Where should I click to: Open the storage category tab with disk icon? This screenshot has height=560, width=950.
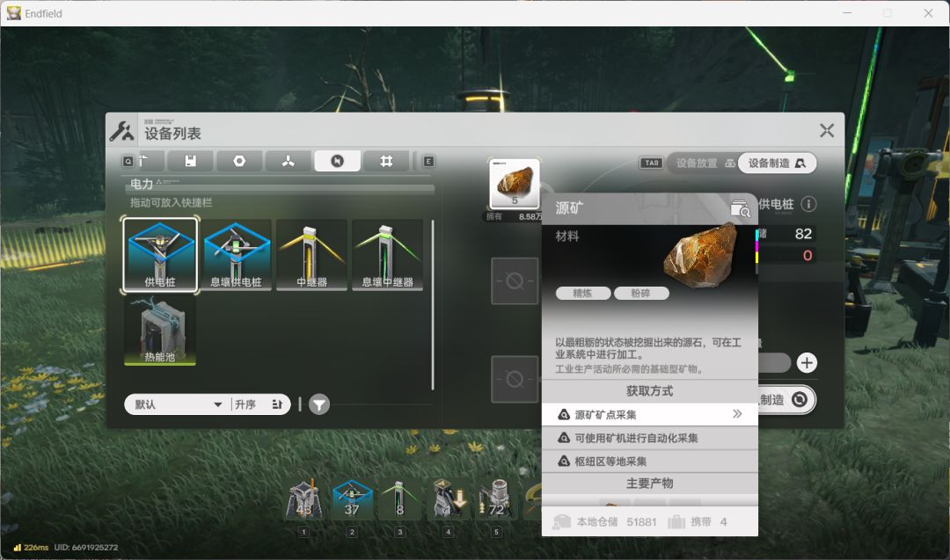pyautogui.click(x=190, y=161)
